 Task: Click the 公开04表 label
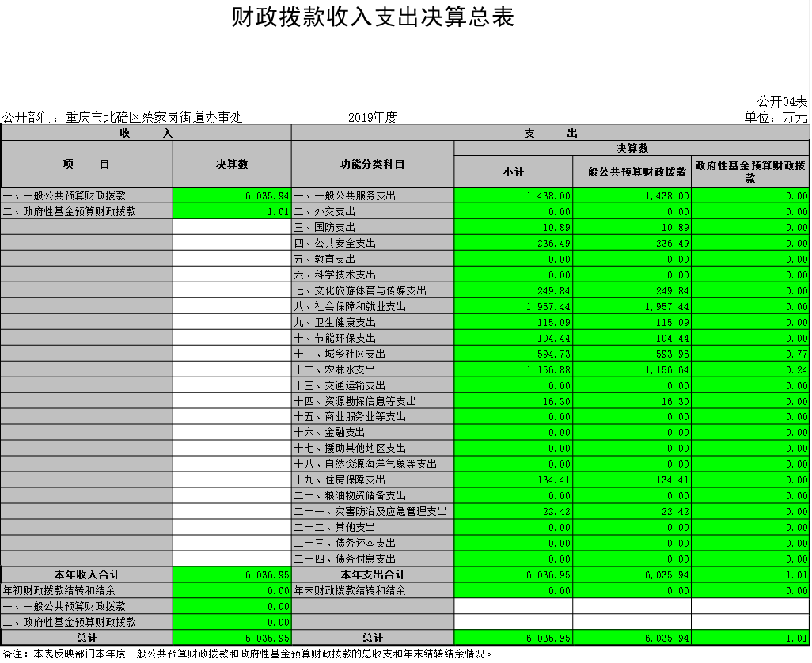point(782,101)
